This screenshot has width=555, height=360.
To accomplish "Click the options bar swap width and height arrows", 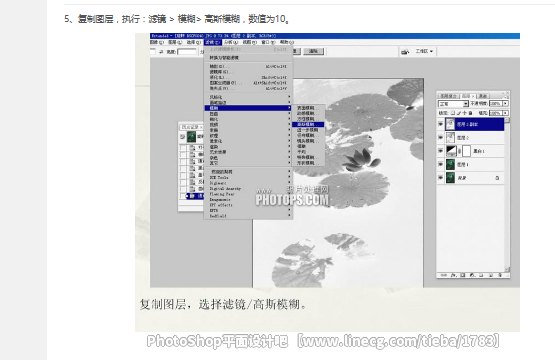I will pos(161,52).
